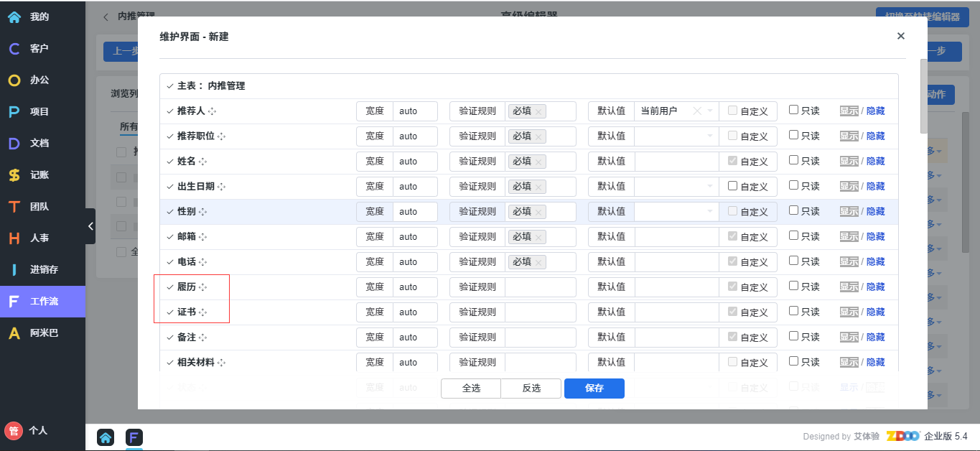
Task: Open the 客户 module icon in sidebar
Action: coord(14,49)
